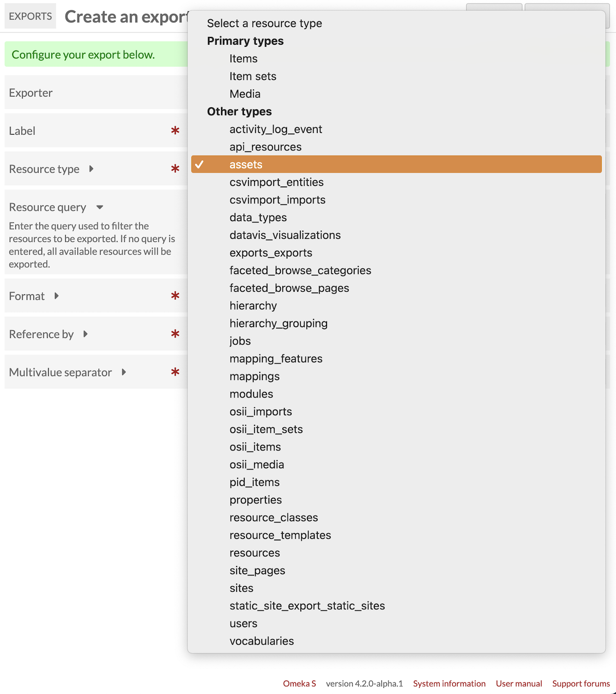Select faceted_browse_categories resource type
Viewport: 616px width, 694px height.
[300, 270]
